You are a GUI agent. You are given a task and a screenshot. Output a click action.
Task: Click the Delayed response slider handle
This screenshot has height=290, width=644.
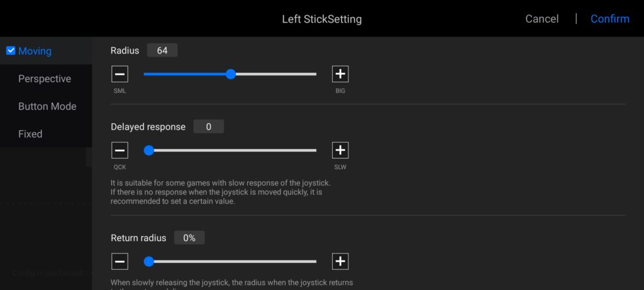149,150
